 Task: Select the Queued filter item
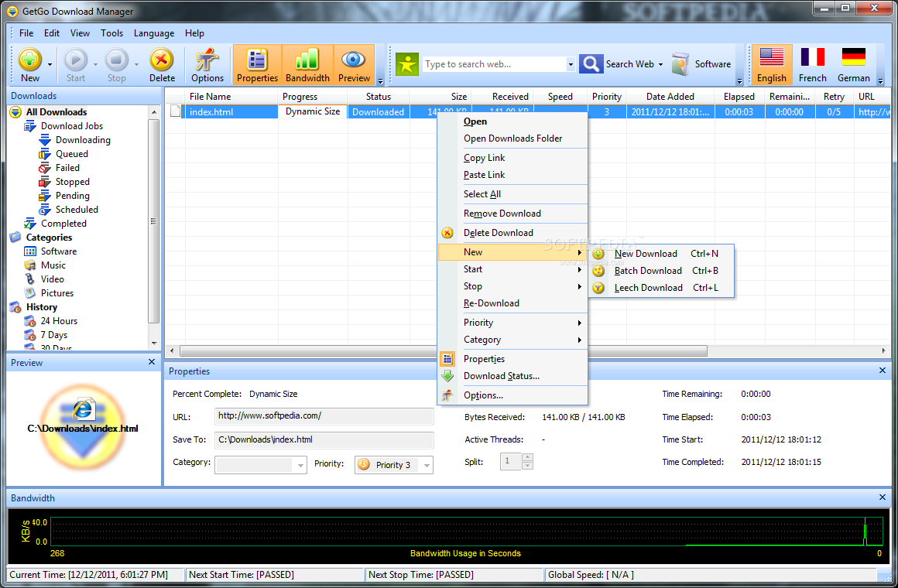tap(71, 154)
